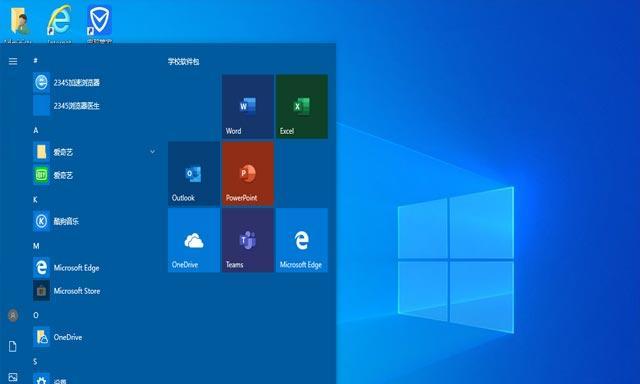Click the letter O group header

[36, 315]
